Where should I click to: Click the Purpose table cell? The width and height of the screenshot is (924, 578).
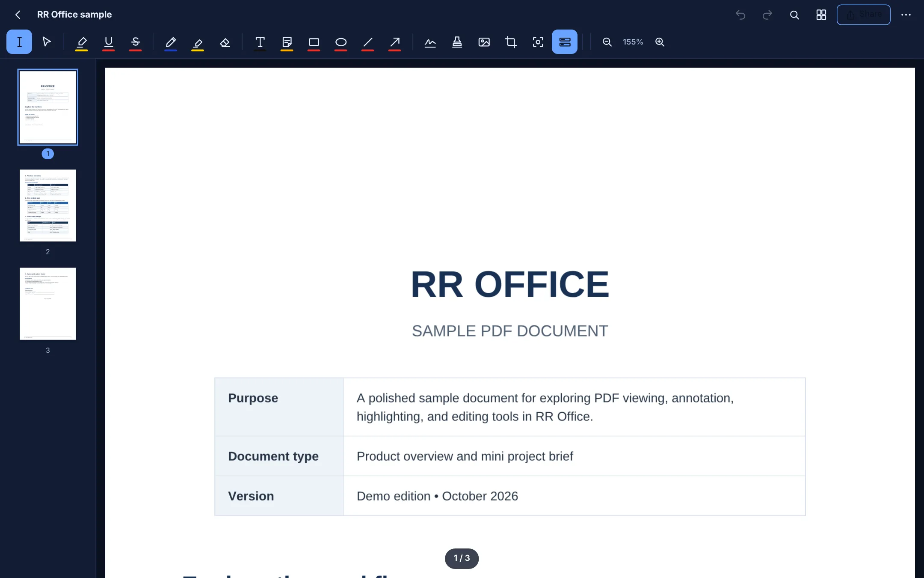tap(279, 407)
